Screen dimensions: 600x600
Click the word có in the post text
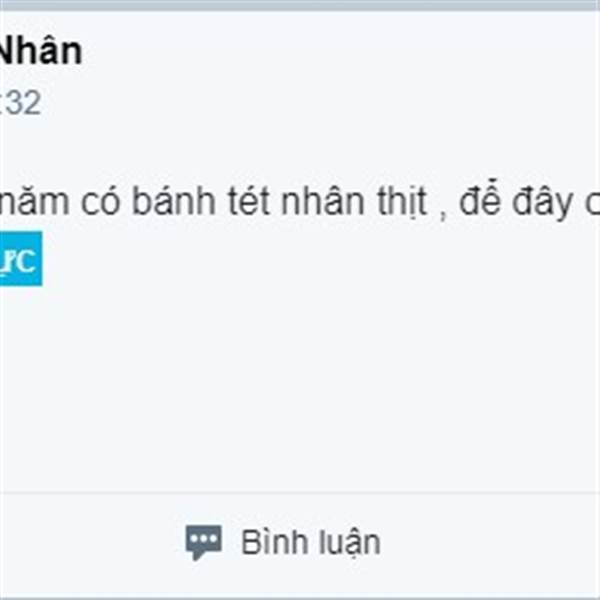100,202
